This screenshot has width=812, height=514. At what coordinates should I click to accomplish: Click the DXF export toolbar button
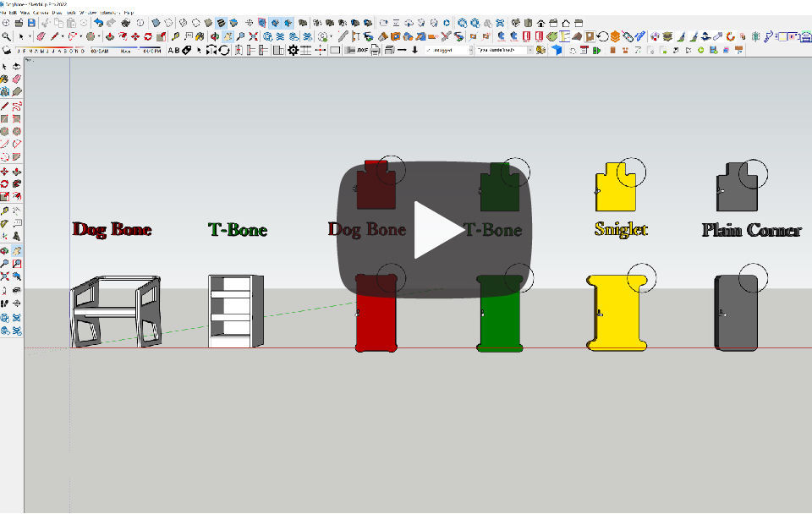point(363,50)
